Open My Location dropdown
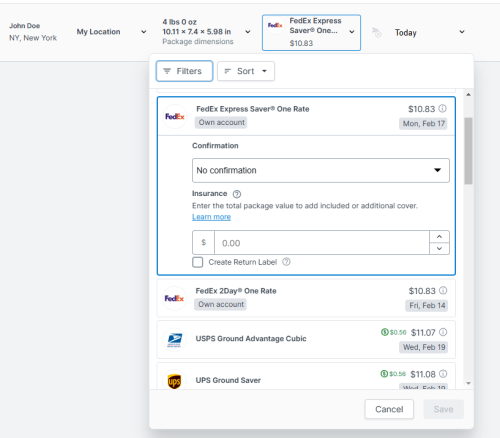 pos(111,32)
